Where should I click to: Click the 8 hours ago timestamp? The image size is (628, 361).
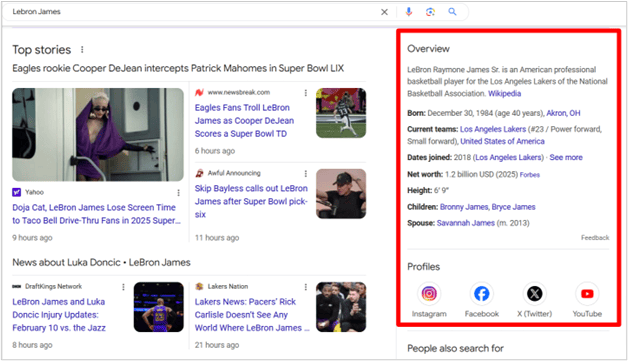click(x=32, y=345)
